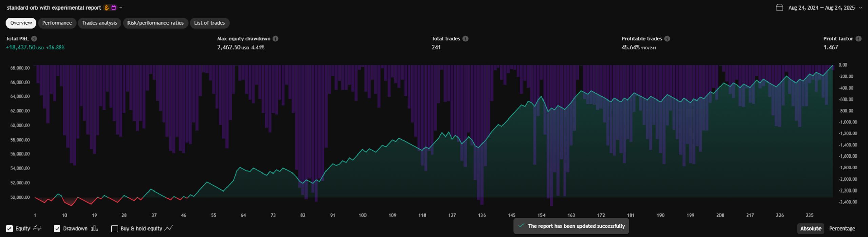
Task: Show the List of trades tab
Action: 209,23
